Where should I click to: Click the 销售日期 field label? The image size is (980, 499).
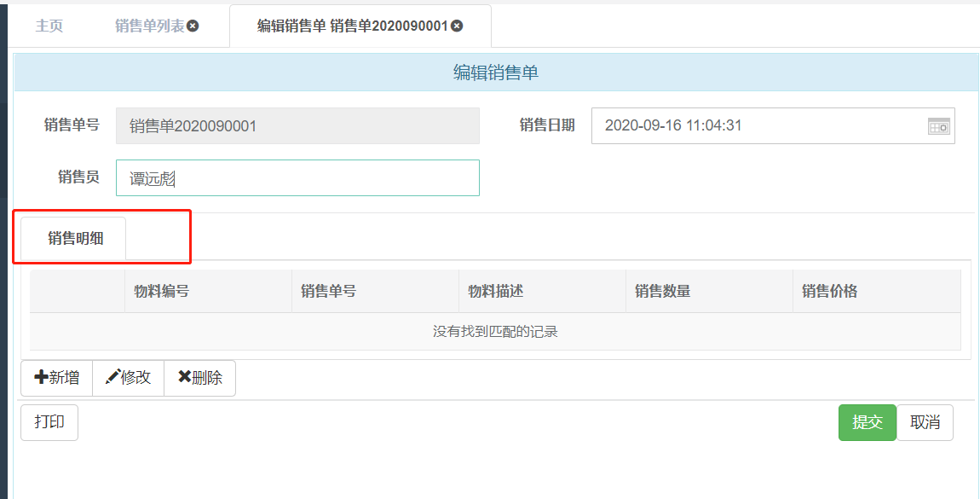[547, 125]
